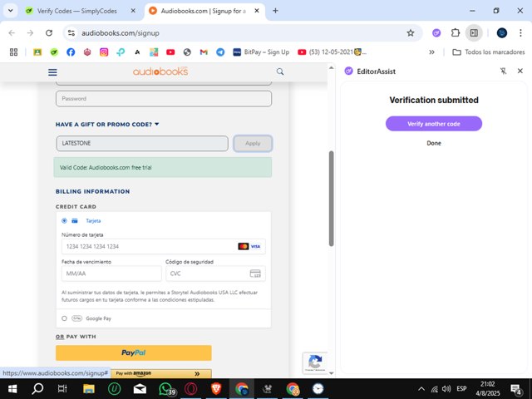This screenshot has height=399, width=532.
Task: Open the Instagram bookmark
Action: pyautogui.click(x=104, y=52)
